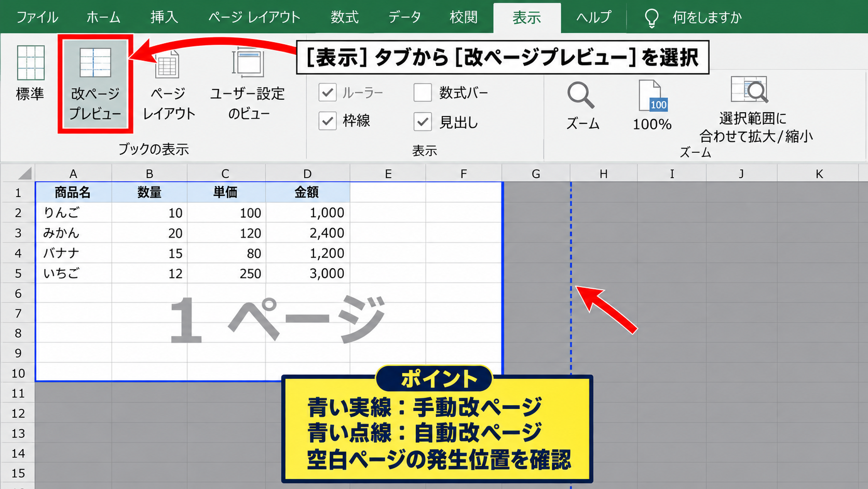Select the バナナ cell
The image size is (868, 489).
pyautogui.click(x=73, y=253)
